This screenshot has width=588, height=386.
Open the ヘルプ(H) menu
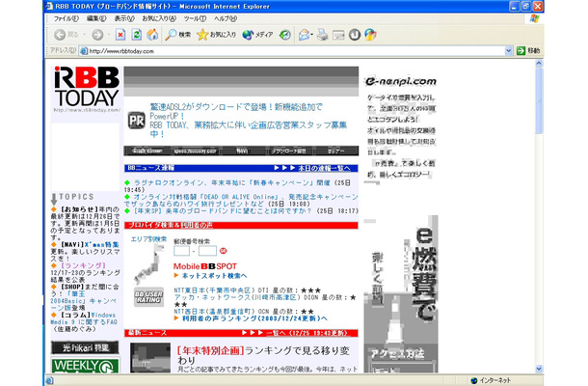point(226,18)
